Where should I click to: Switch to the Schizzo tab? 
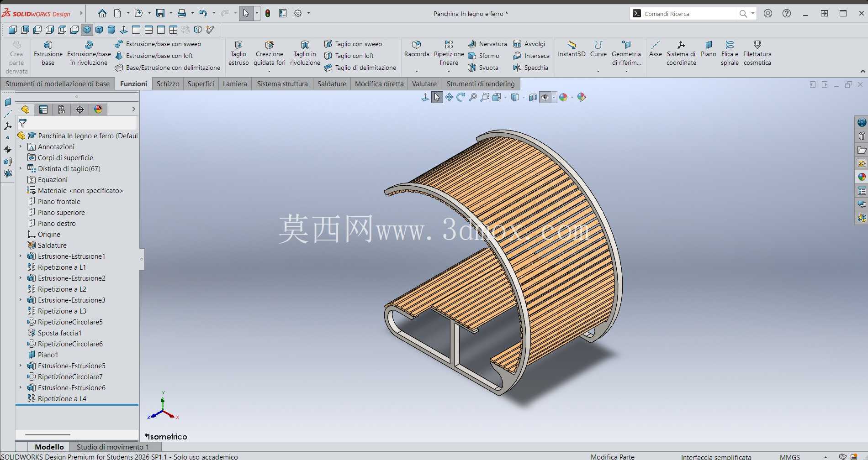(x=168, y=84)
